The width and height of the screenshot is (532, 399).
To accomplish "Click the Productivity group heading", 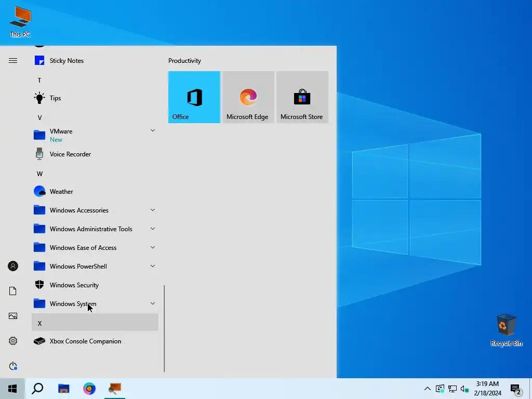I will pyautogui.click(x=184, y=61).
